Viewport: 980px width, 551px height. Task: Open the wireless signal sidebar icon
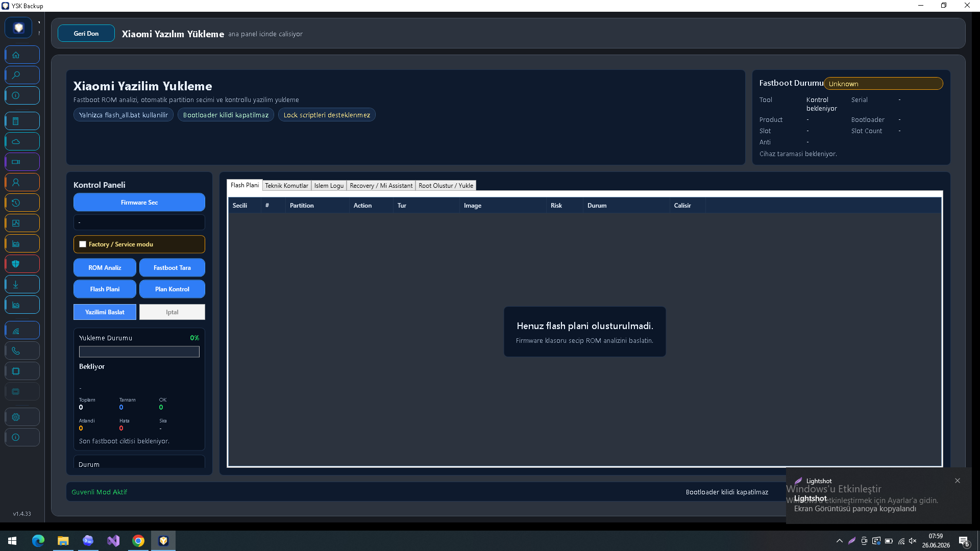click(x=22, y=330)
